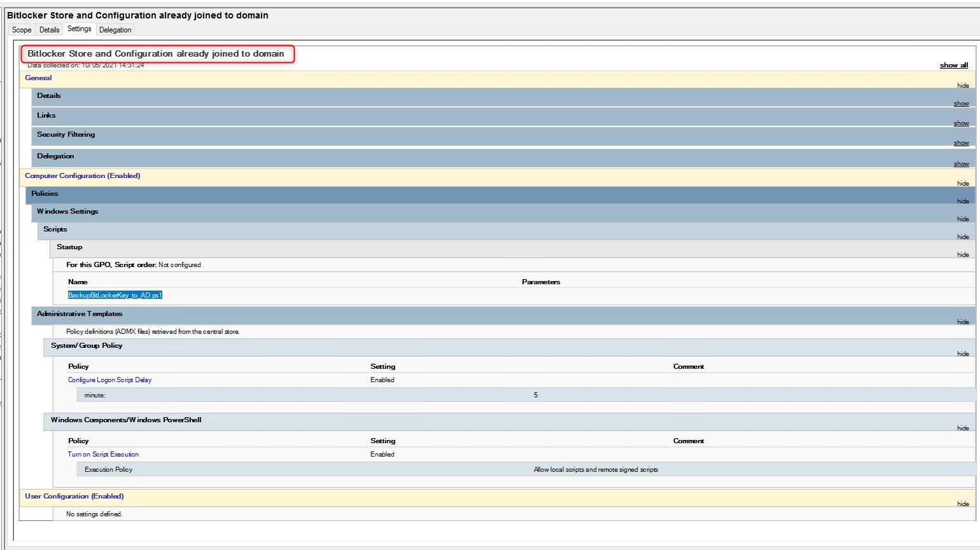Click the 'Script order: Not configured' line
980x550 pixels.
tap(134, 265)
